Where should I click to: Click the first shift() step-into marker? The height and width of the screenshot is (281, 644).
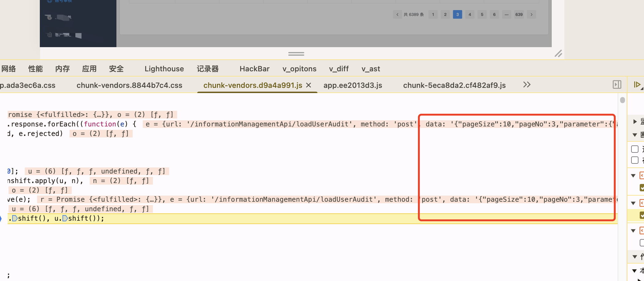tap(15, 219)
